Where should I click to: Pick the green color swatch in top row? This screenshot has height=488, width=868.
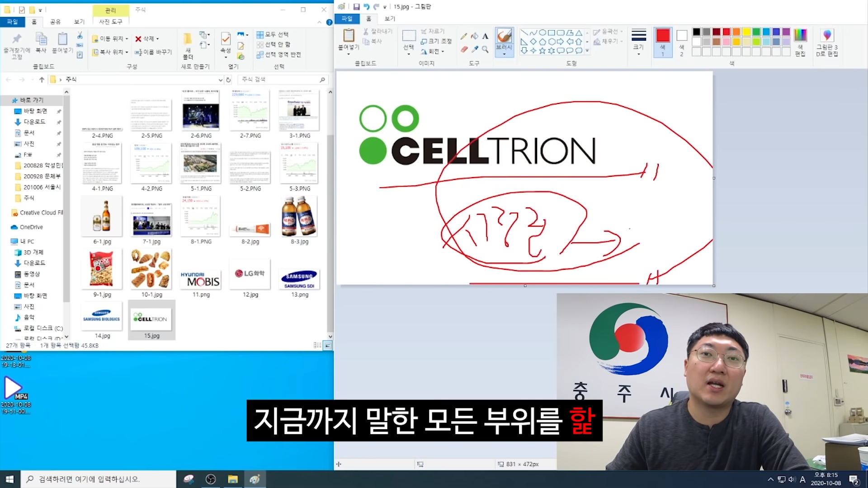[x=756, y=32]
